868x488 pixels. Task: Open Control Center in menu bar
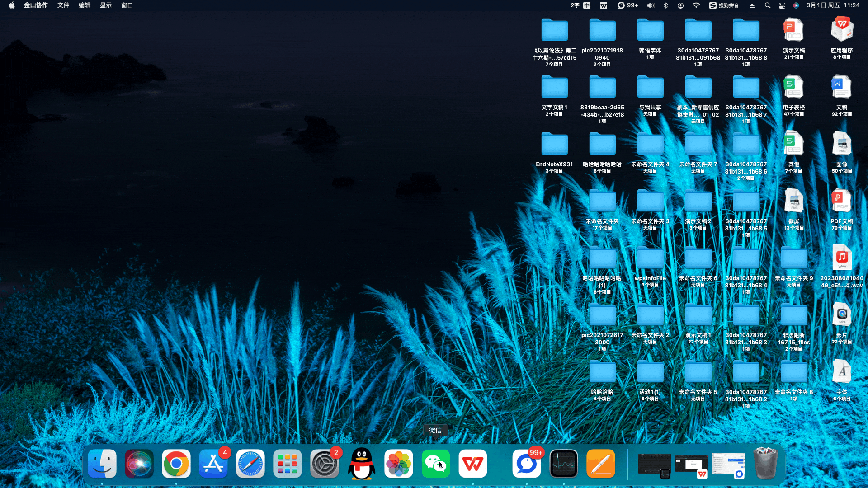click(x=782, y=5)
